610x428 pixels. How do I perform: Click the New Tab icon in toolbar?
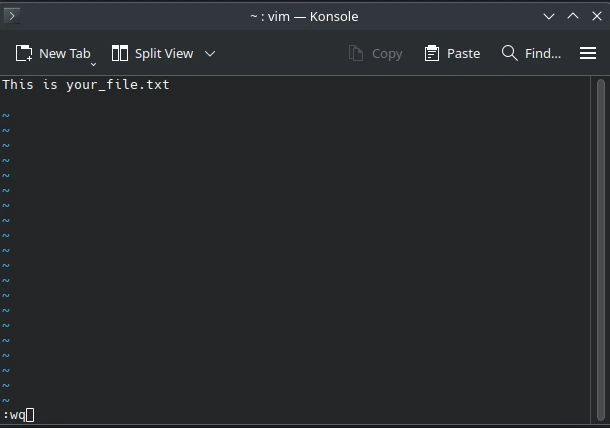point(24,53)
